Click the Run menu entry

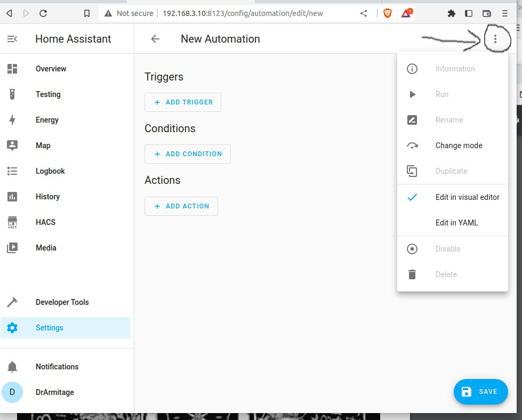[x=453, y=94]
